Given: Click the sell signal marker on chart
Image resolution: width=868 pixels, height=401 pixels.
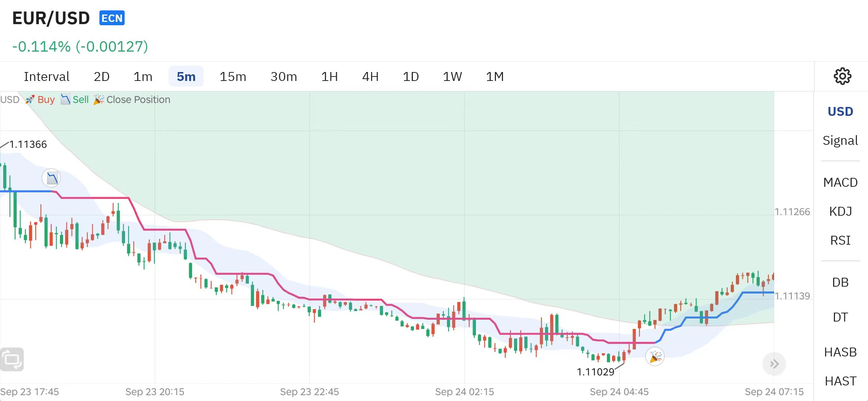Looking at the screenshot, I should pos(51,178).
